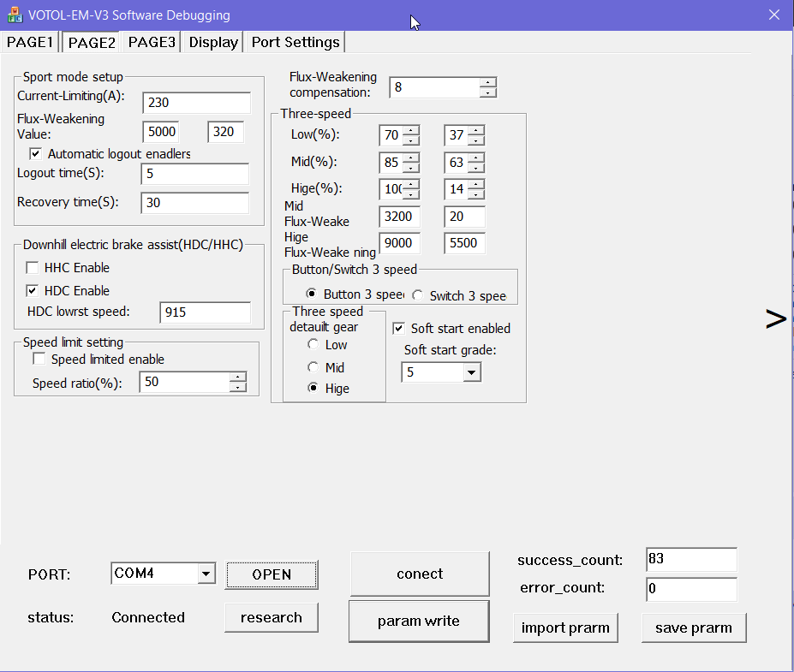
Task: Decrease the Speed ratio(%) spinner value
Action: point(238,388)
